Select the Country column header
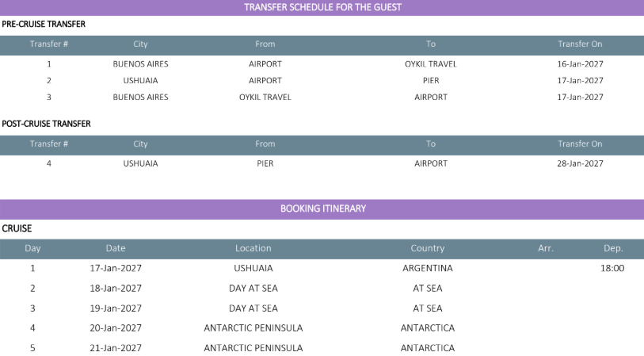Viewport: 644px width, 356px height. (428, 248)
